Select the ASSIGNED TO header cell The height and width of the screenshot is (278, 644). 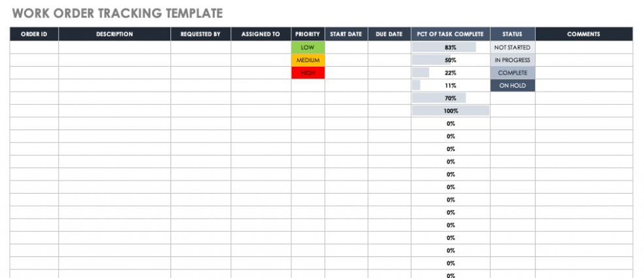[261, 34]
